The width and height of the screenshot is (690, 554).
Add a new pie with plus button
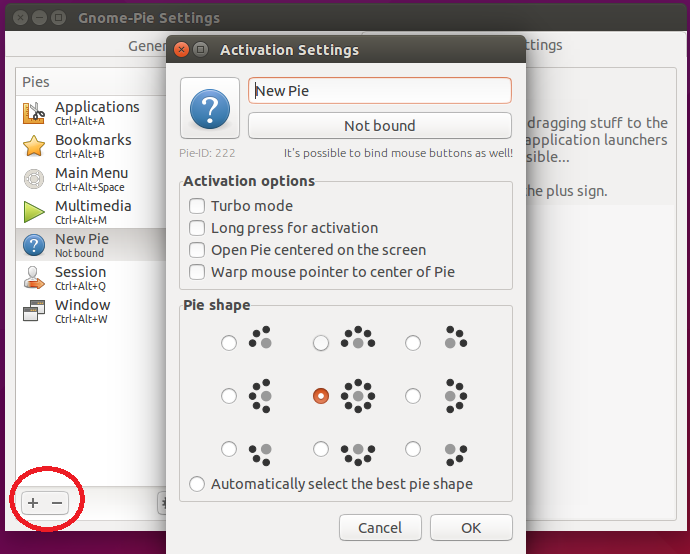pos(33,503)
